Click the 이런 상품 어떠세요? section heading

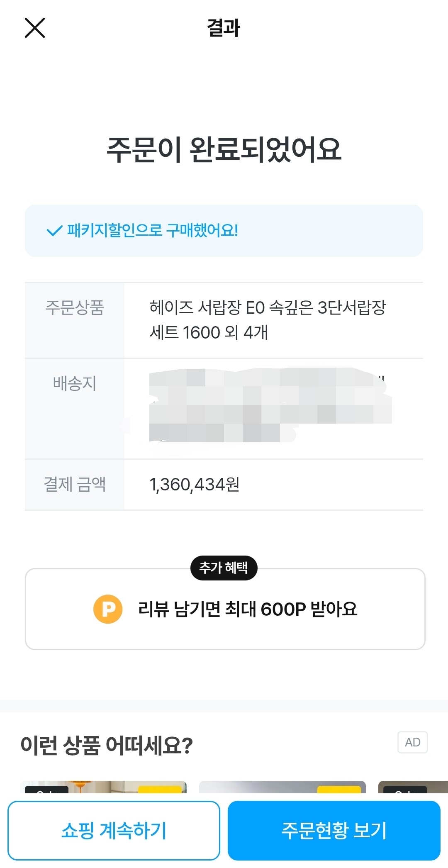[x=107, y=745]
